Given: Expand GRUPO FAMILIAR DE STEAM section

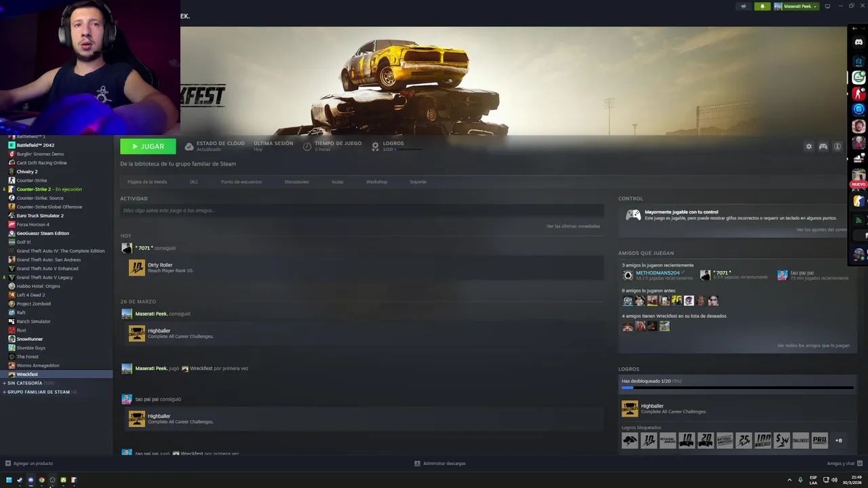Looking at the screenshot, I should 39,392.
